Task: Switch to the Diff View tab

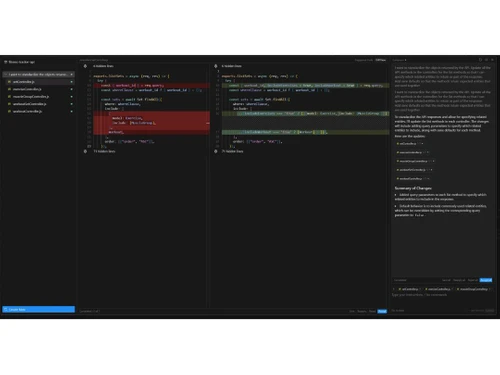Action: (x=380, y=60)
